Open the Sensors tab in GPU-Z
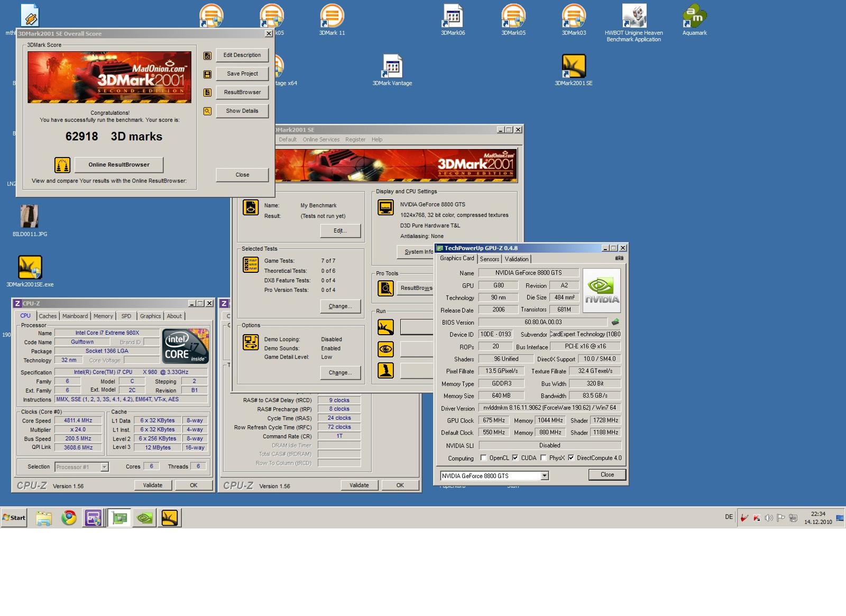This screenshot has width=846, height=616. [490, 259]
